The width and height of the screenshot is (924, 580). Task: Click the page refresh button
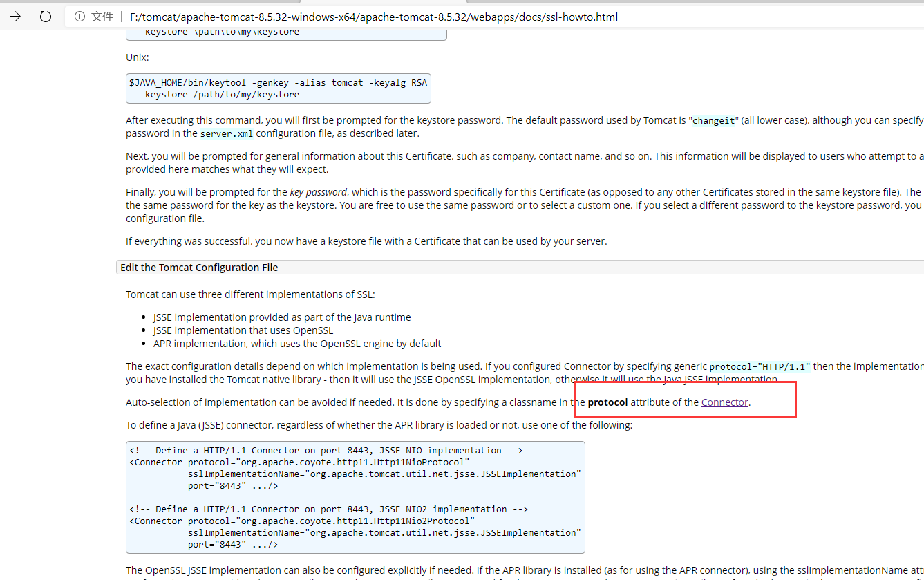[46, 17]
